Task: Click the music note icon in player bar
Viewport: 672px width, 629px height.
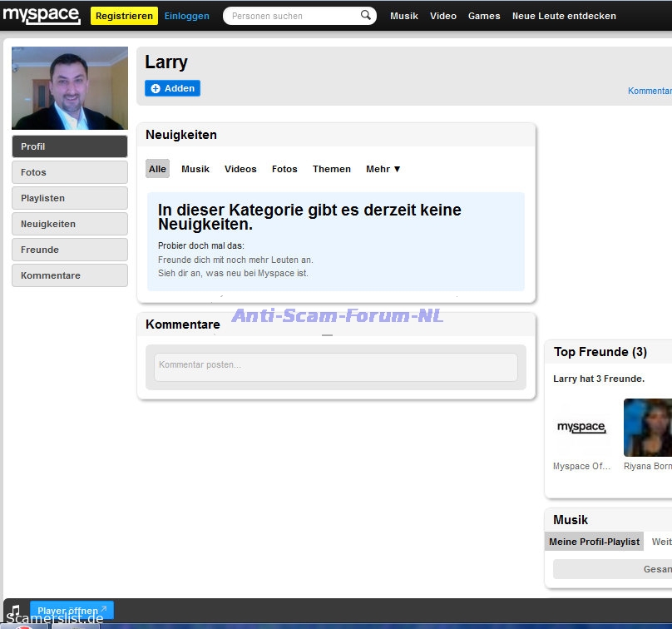Action: coord(15,611)
